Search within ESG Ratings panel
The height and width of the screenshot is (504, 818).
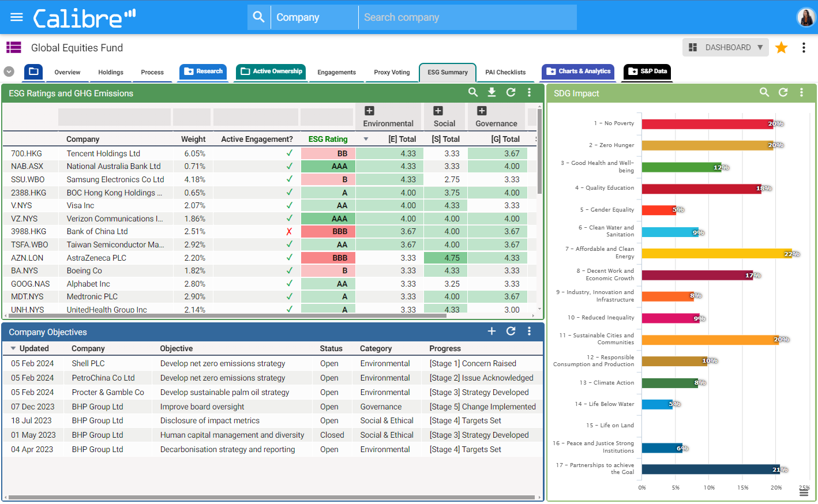[x=473, y=92]
